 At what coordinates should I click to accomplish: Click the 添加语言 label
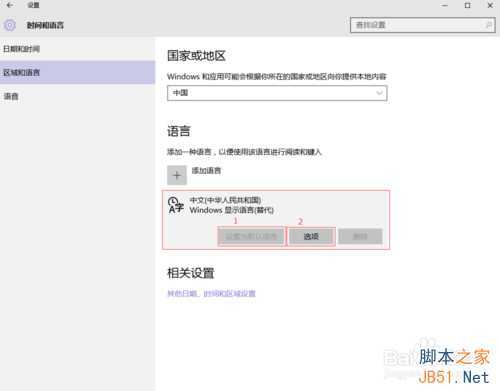(206, 171)
